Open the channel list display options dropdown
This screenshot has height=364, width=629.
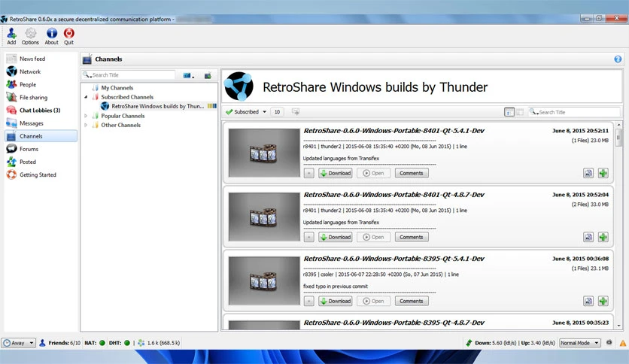(x=189, y=75)
